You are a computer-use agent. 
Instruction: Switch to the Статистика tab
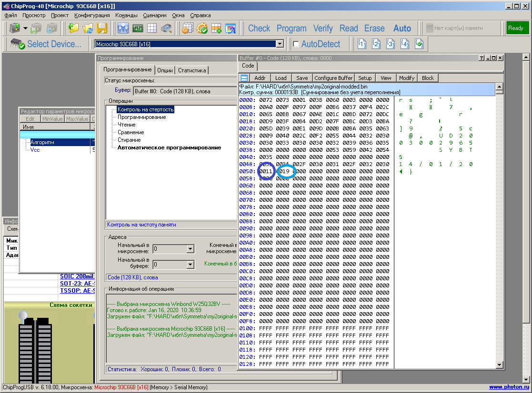(x=192, y=70)
